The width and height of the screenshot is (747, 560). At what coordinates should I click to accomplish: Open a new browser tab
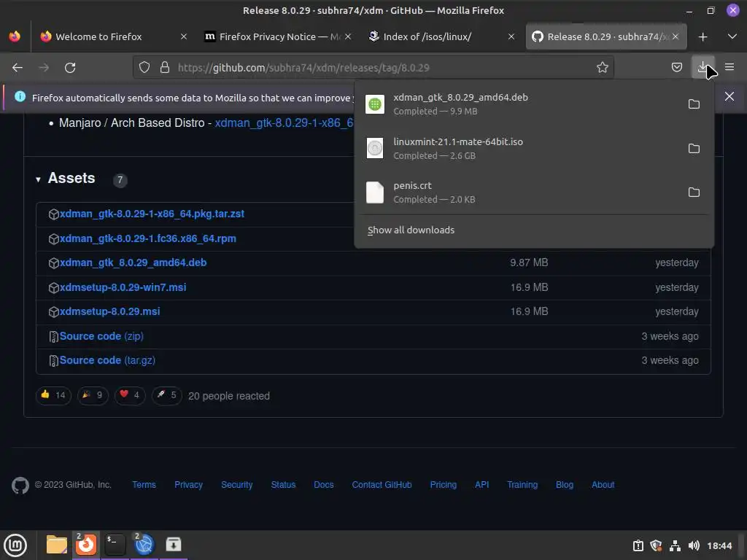click(x=703, y=36)
